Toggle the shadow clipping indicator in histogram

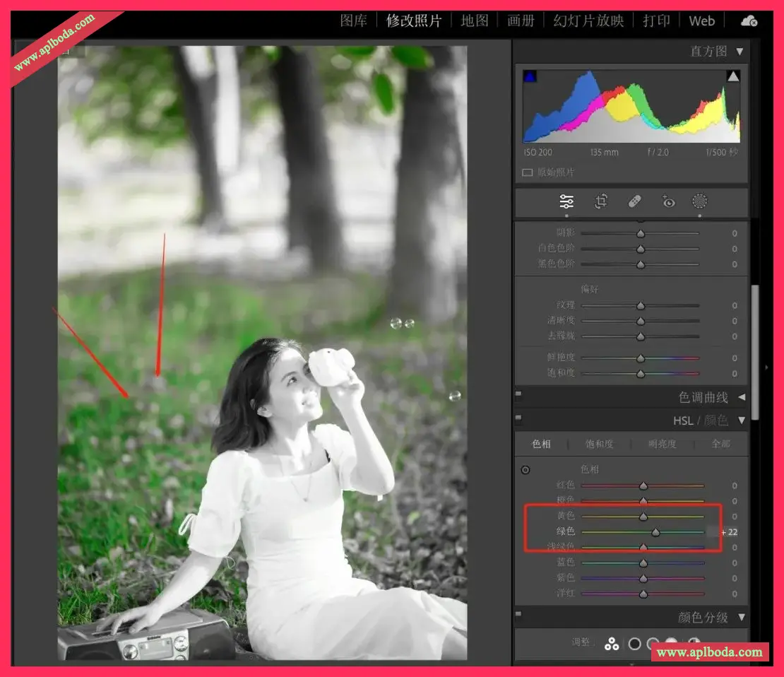click(530, 76)
